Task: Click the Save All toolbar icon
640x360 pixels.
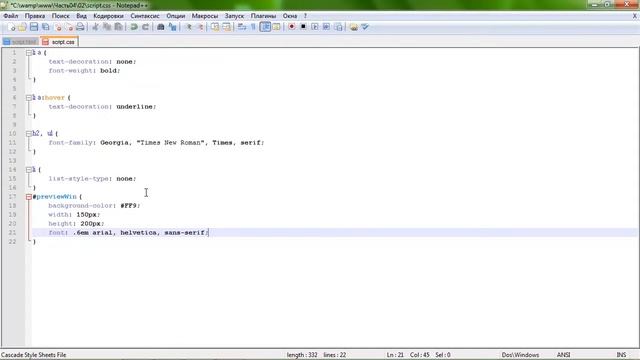Action: coord(46,27)
